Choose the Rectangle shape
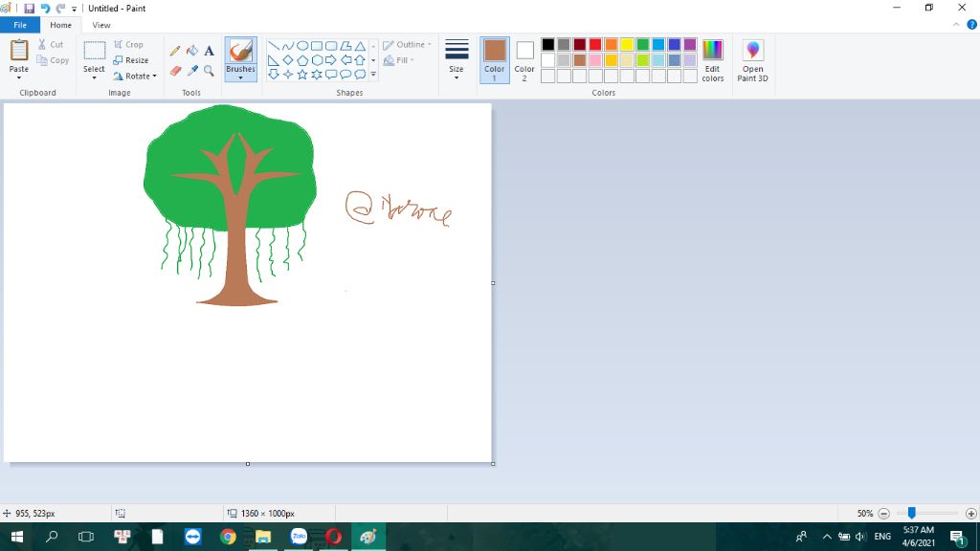The height and width of the screenshot is (551, 980). [x=317, y=46]
